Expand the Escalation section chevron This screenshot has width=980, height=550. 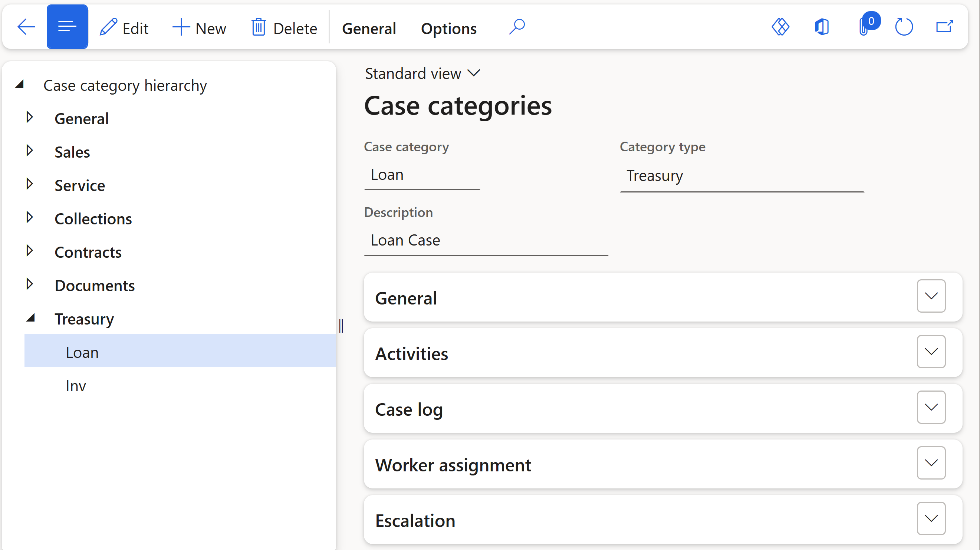[931, 518]
